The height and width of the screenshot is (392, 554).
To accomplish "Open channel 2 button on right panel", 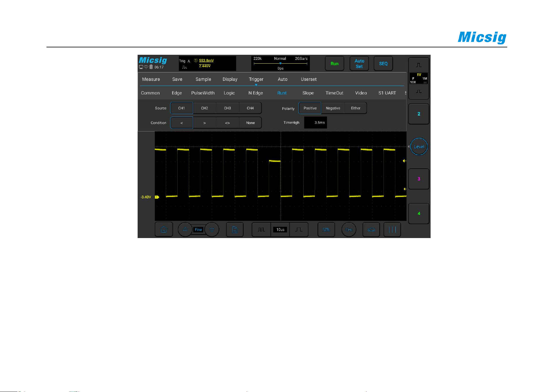I will (419, 114).
